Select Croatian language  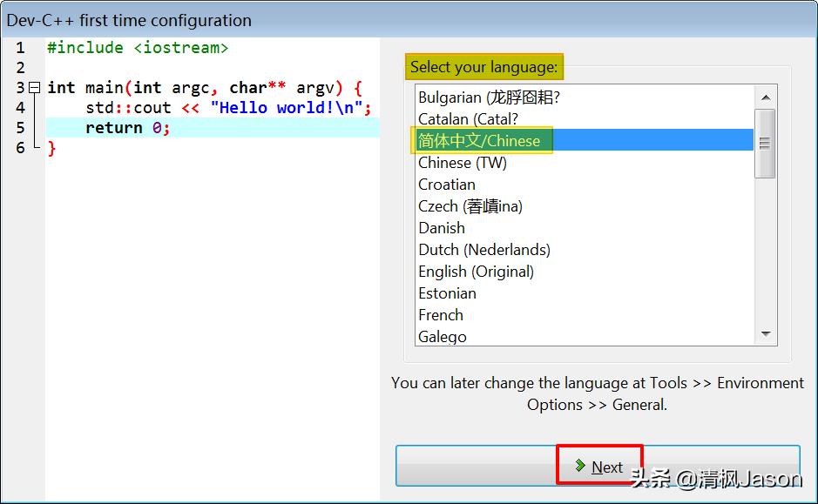point(447,185)
